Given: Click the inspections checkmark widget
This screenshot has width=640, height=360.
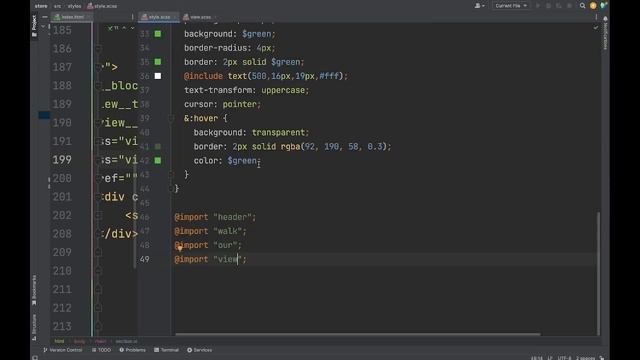Looking at the screenshot, I should [x=596, y=27].
